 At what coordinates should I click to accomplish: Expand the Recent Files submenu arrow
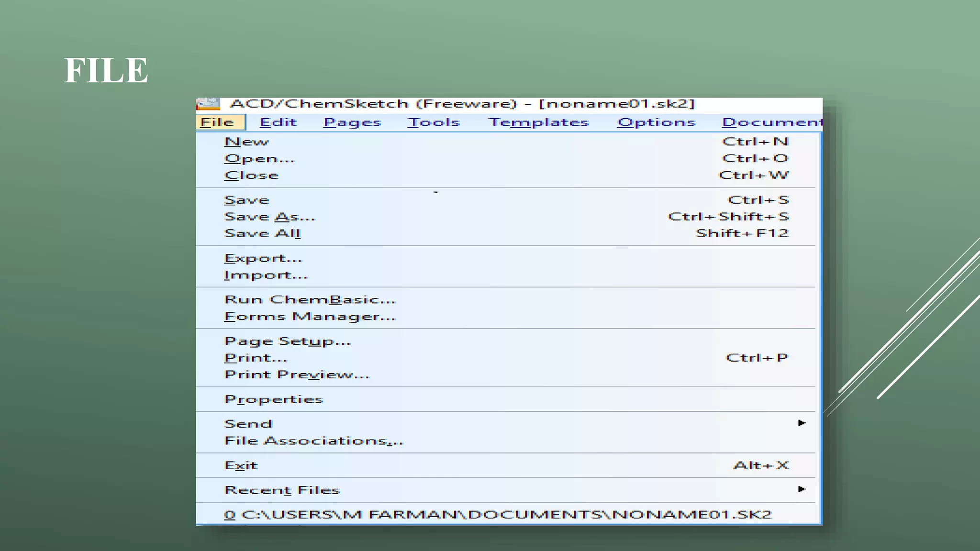(x=802, y=489)
